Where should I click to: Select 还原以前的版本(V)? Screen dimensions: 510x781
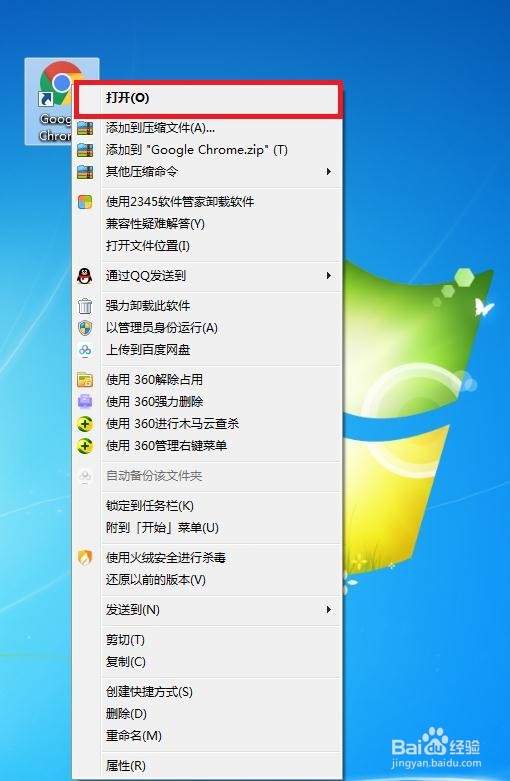point(208,580)
